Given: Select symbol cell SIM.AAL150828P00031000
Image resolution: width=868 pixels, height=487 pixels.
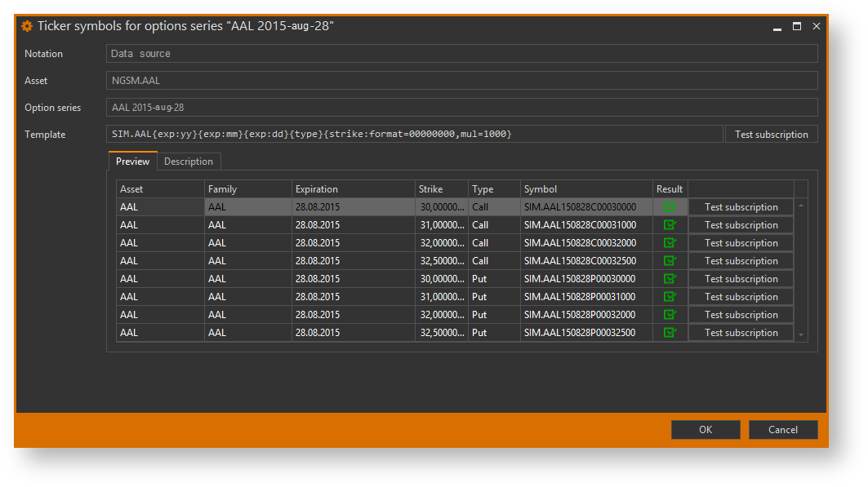Looking at the screenshot, I should (586, 297).
